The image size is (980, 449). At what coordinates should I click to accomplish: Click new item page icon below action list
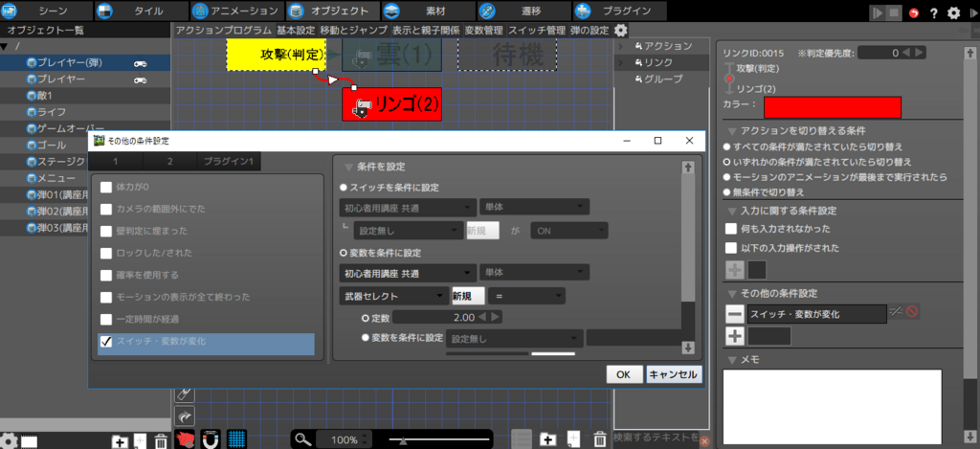[574, 439]
